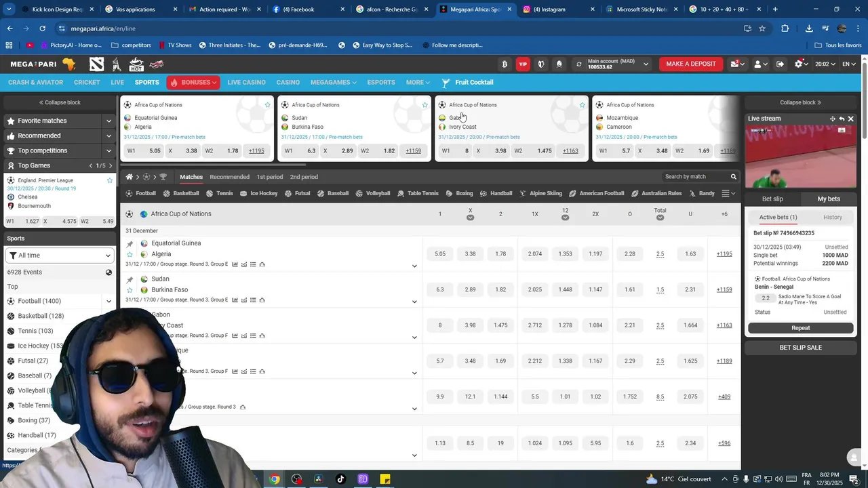The width and height of the screenshot is (868, 488).
Task: Go to CRASH & AVIATOR
Action: click(35, 83)
